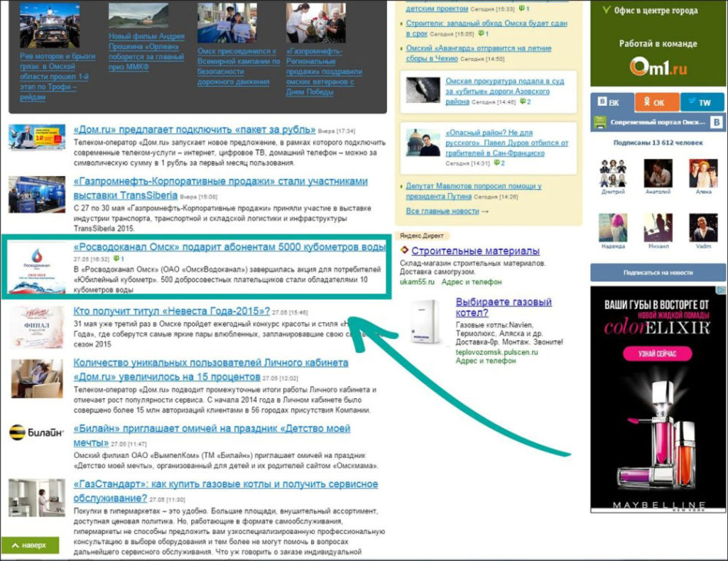
Task: Open «Омск присоединился к Всемирной кампании» story
Action: pos(239,66)
